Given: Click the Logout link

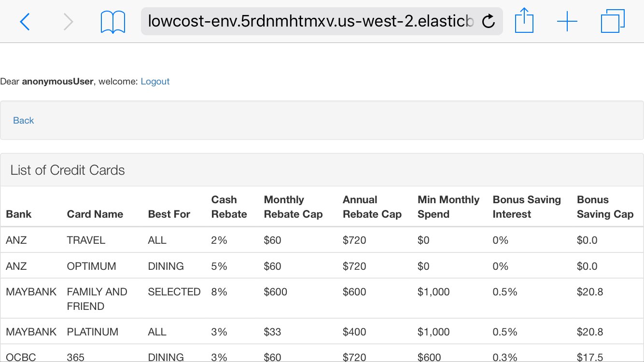Looking at the screenshot, I should coord(155,82).
